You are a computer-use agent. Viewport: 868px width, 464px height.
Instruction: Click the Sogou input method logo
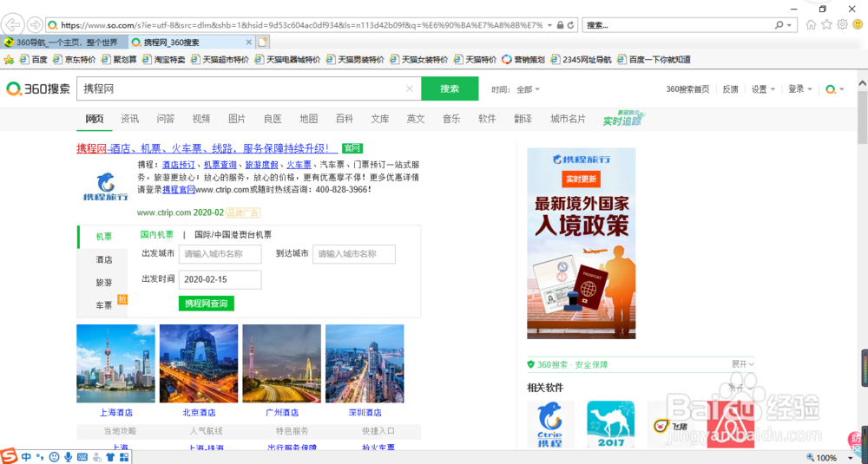pos(10,457)
